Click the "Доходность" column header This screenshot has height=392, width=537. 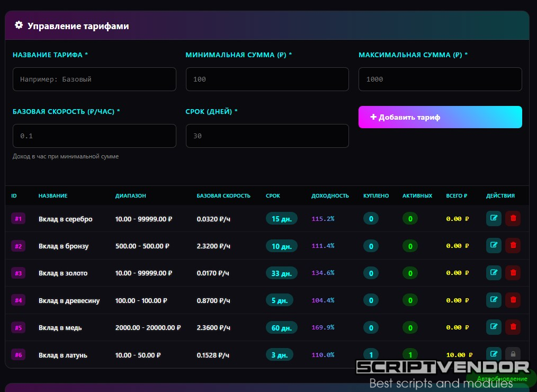click(330, 196)
